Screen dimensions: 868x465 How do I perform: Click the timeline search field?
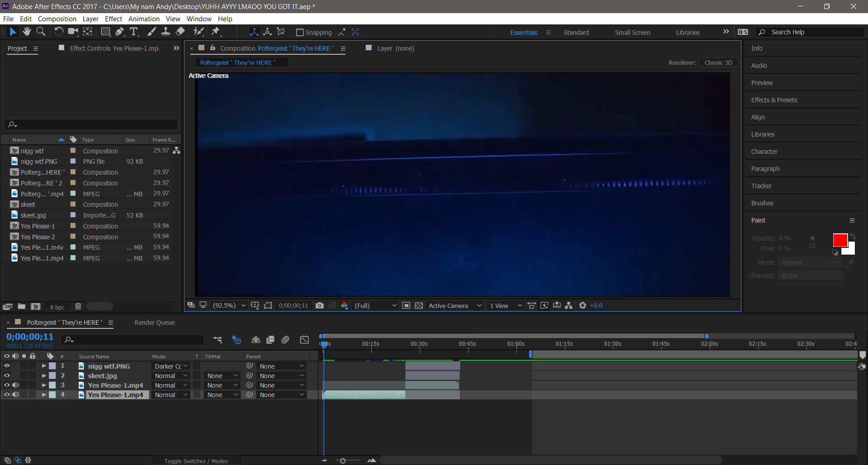coord(131,340)
